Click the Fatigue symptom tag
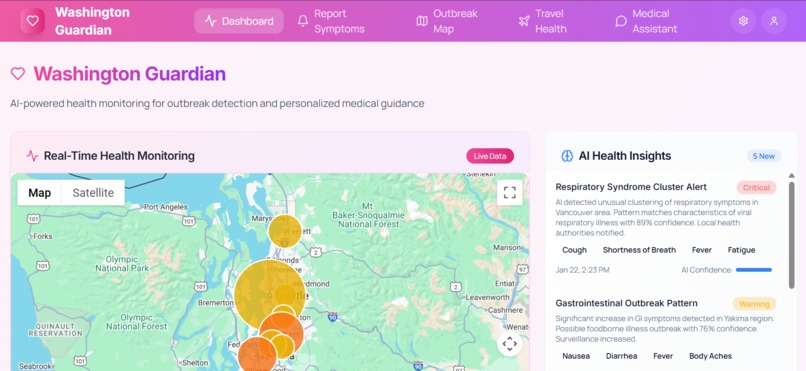Viewport: 806px width, 371px height. click(x=741, y=250)
